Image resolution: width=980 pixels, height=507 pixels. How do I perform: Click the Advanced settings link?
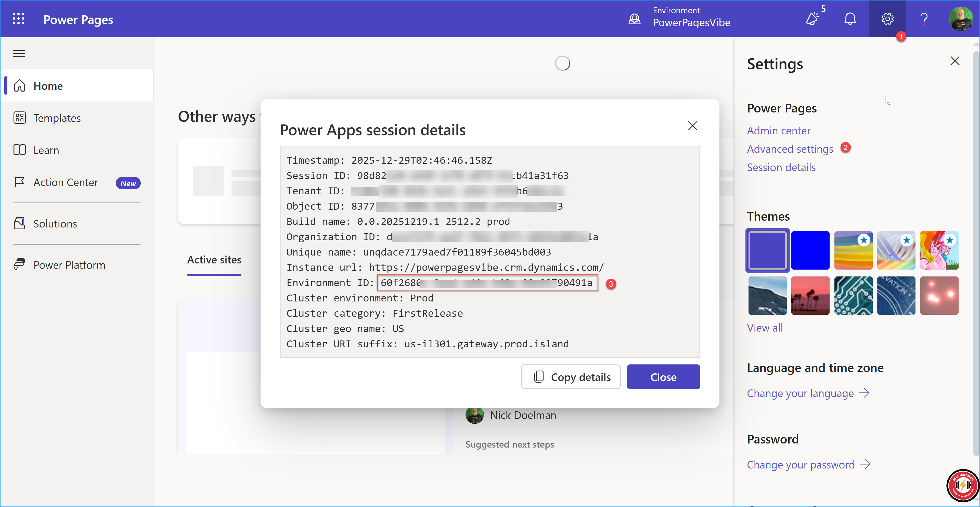790,149
